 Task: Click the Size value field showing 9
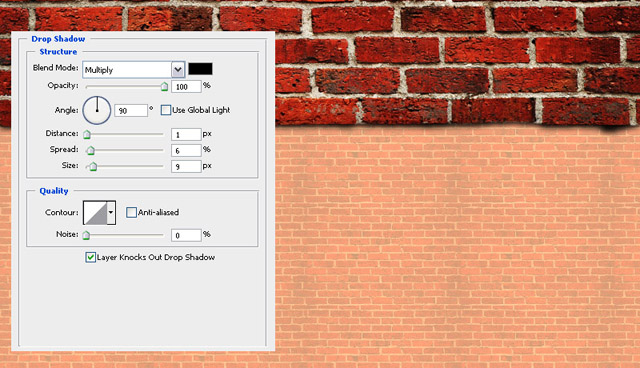pos(186,166)
